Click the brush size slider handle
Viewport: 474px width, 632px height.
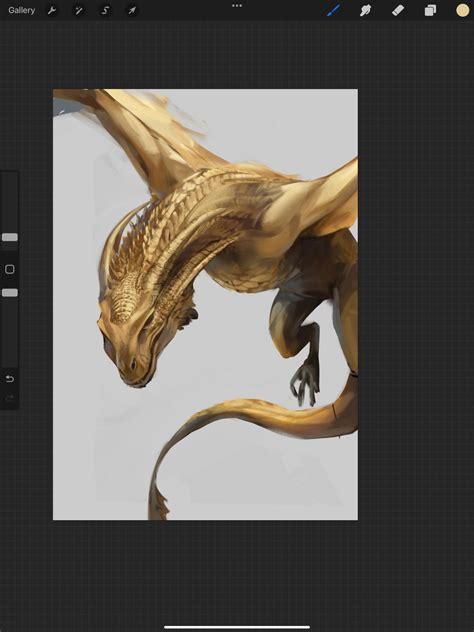coord(10,237)
